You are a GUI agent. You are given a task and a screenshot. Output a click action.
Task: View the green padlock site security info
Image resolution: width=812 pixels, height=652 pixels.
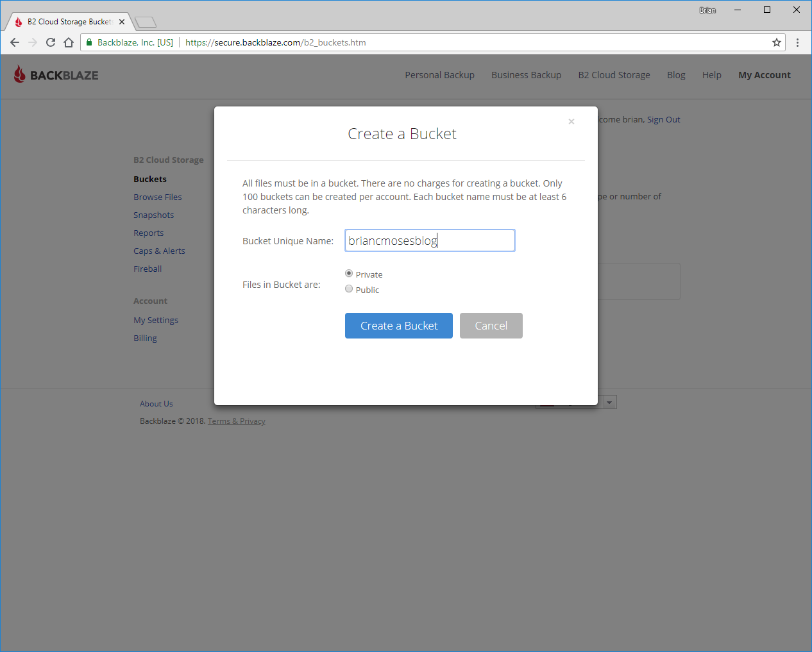tap(90, 42)
